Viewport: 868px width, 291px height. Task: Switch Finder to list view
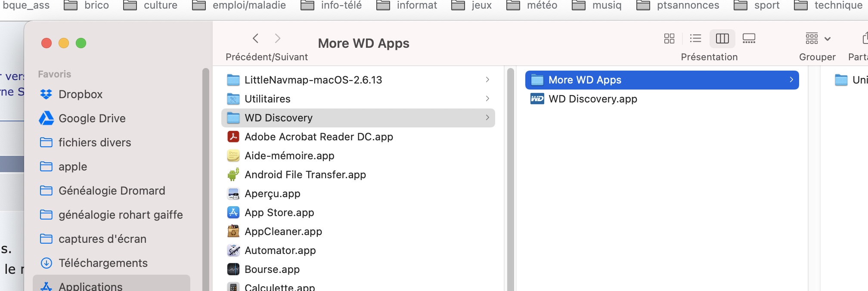click(695, 38)
